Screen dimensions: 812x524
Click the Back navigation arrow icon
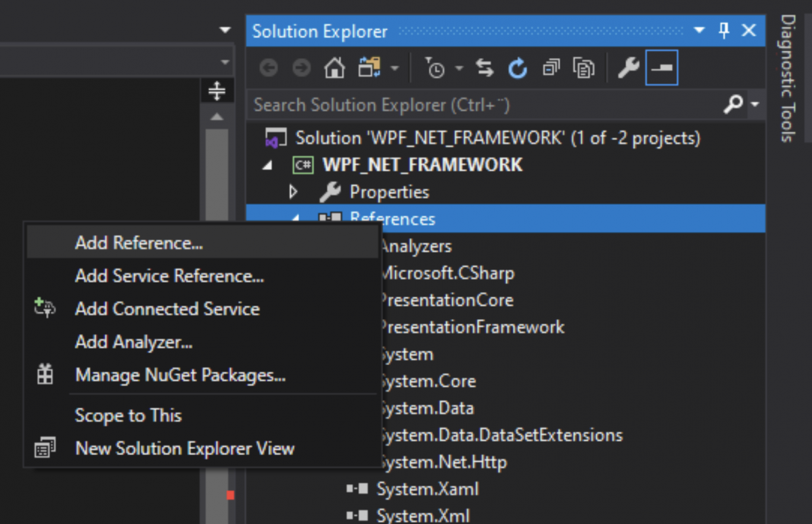click(268, 68)
